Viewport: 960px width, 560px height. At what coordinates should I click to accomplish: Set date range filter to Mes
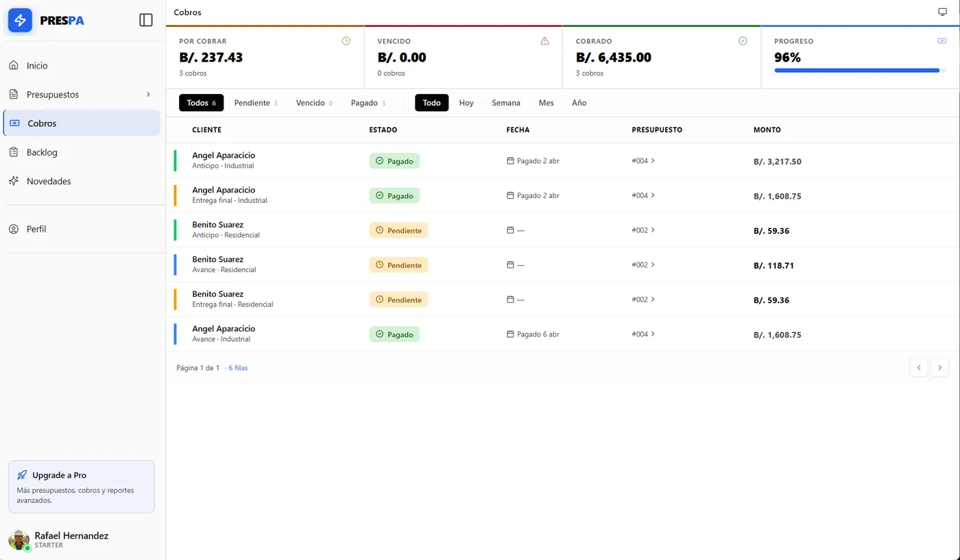[x=546, y=103]
